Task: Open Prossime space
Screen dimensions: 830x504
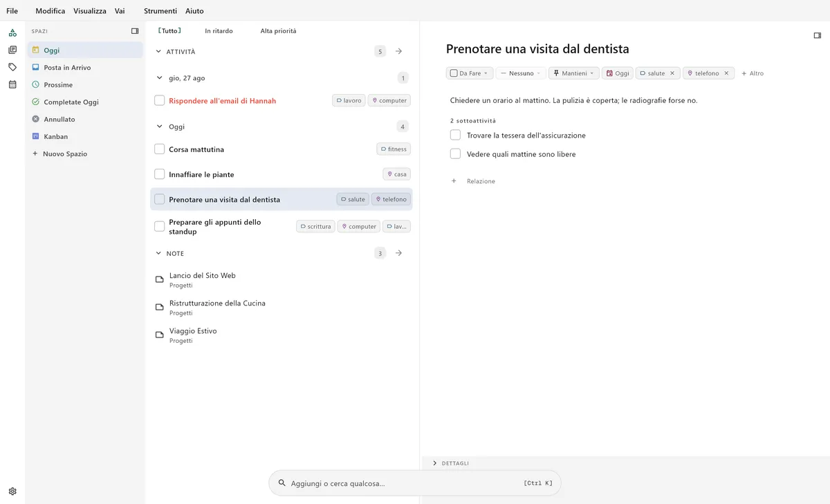Action: [x=85, y=84]
